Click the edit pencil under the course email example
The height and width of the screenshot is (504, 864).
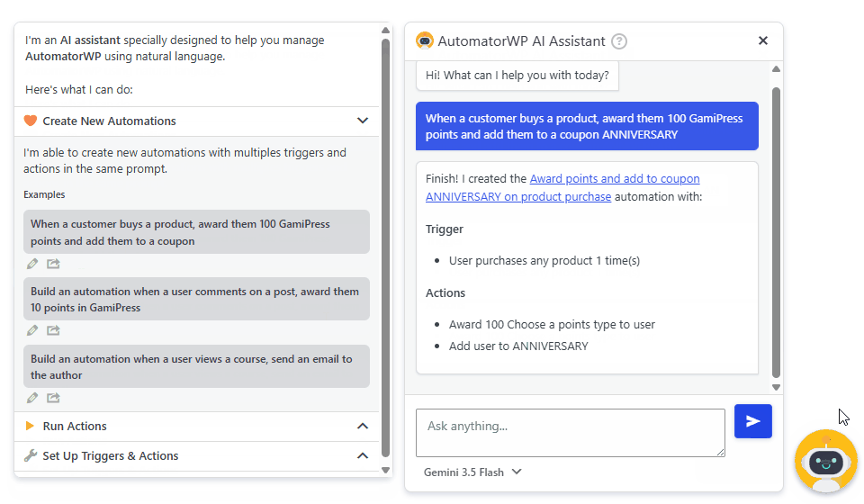pos(32,398)
